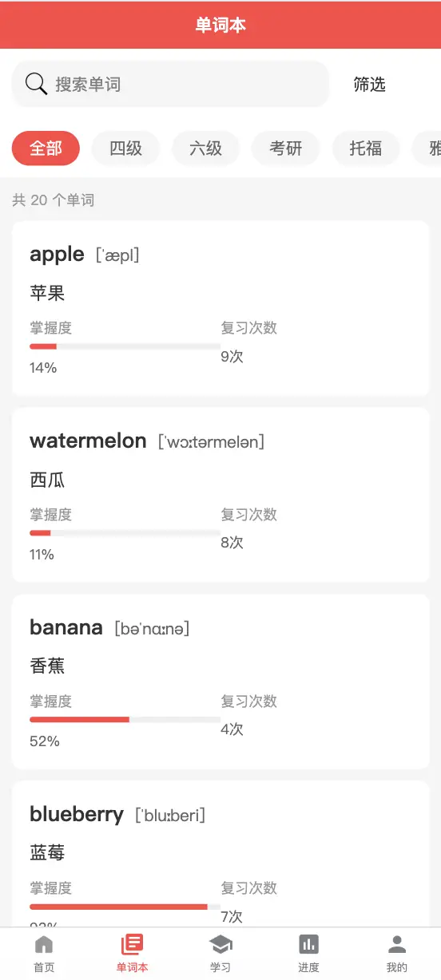Click banana's 52% mastery progress bar

[x=125, y=720]
